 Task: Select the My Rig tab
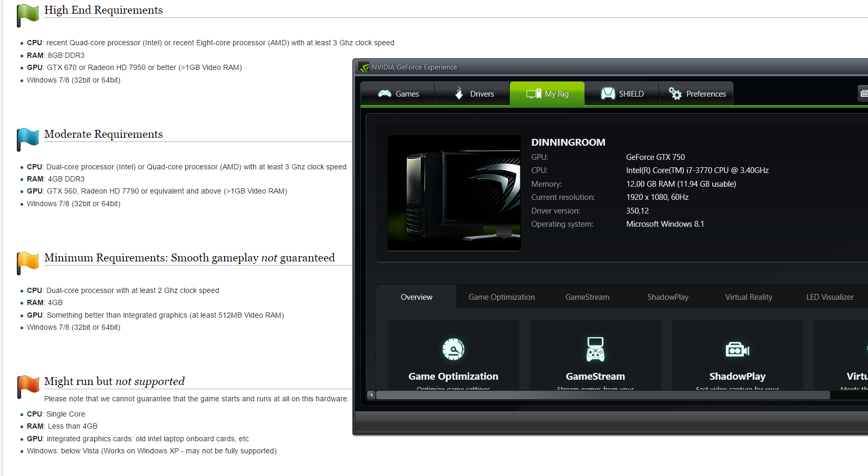point(547,94)
